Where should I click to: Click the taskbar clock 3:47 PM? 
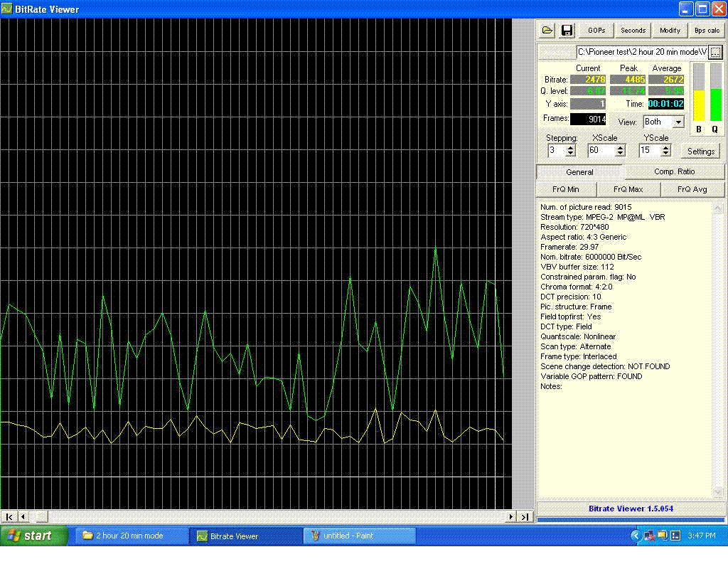pos(702,536)
